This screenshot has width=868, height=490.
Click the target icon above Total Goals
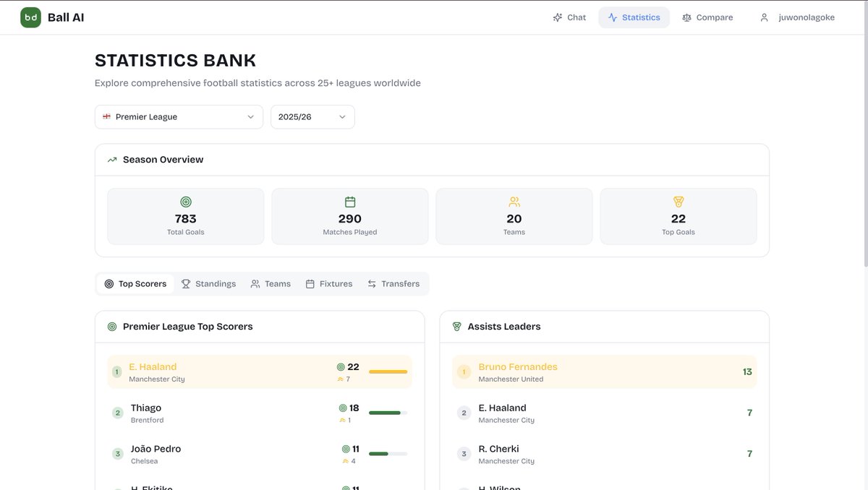(x=186, y=202)
